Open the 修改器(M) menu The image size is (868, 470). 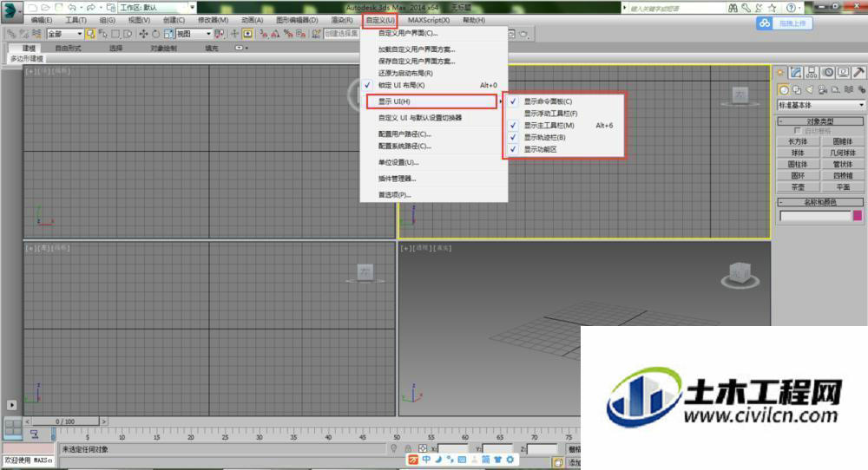(x=214, y=20)
